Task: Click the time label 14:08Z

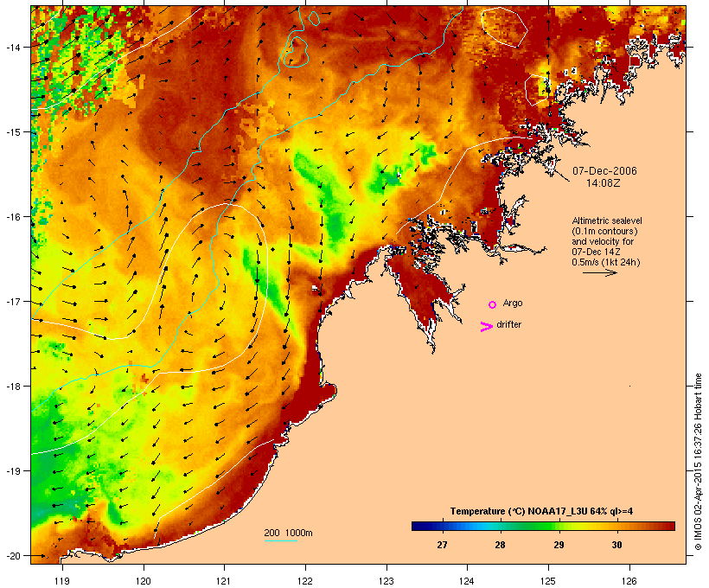Action: coord(604,183)
